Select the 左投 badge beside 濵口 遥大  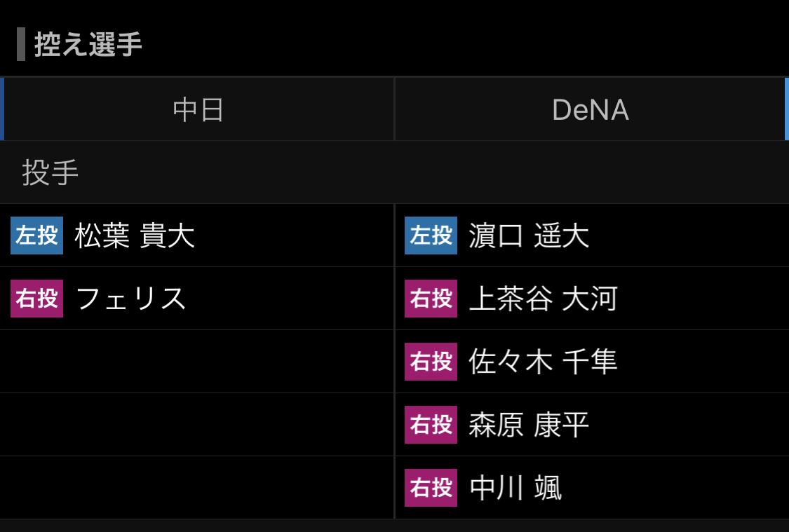click(431, 236)
